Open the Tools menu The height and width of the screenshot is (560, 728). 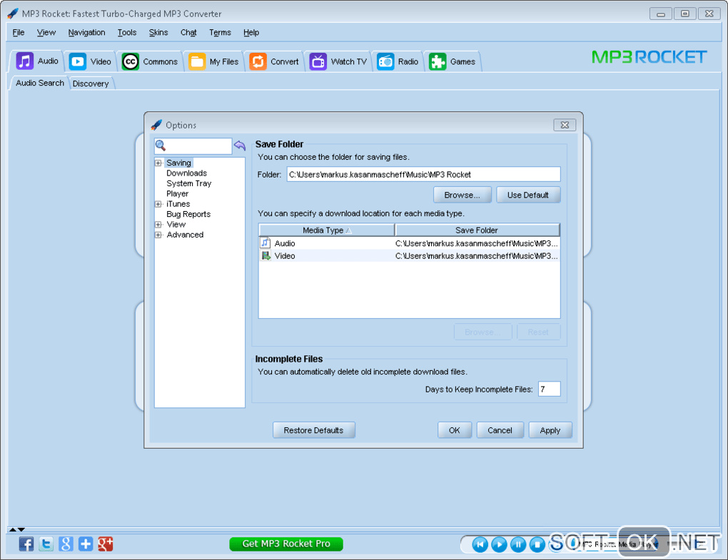[127, 33]
